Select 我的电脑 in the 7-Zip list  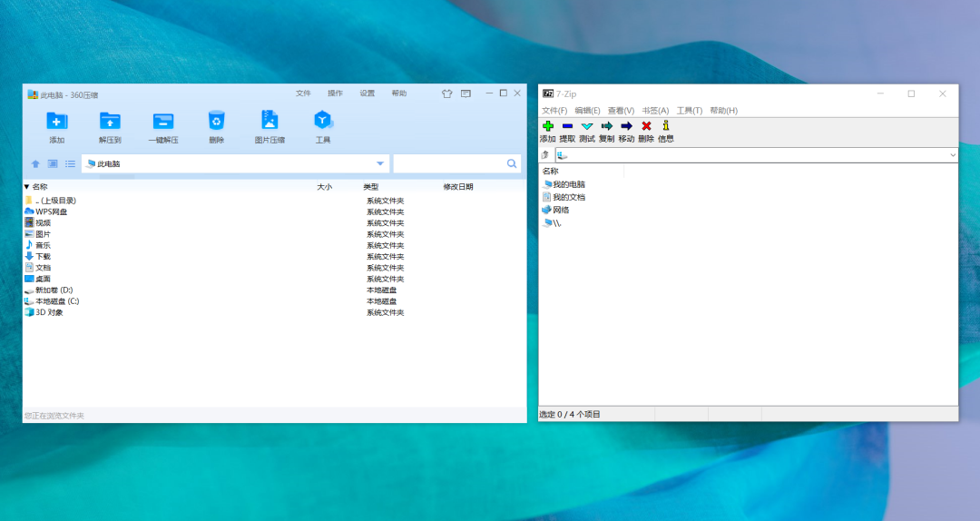(x=568, y=184)
